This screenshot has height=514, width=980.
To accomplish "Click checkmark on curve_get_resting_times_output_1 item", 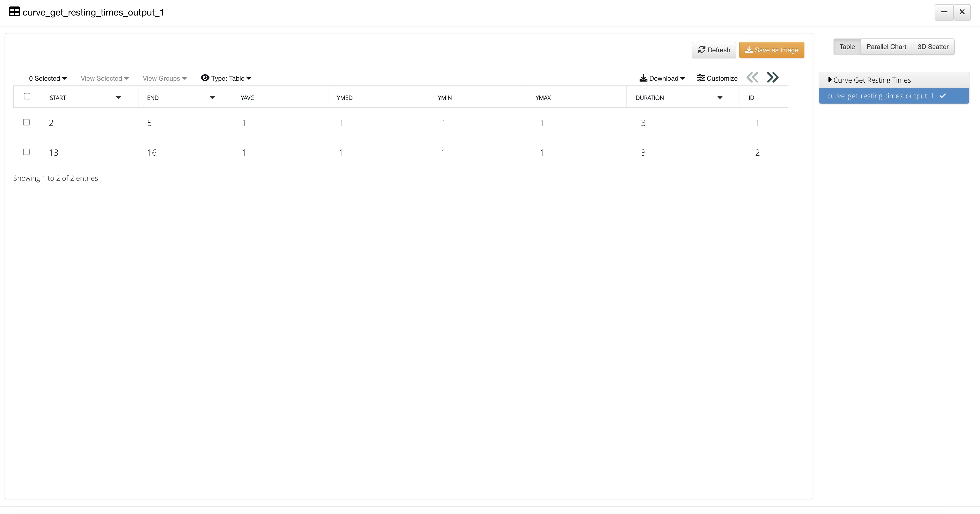I will tap(943, 96).
